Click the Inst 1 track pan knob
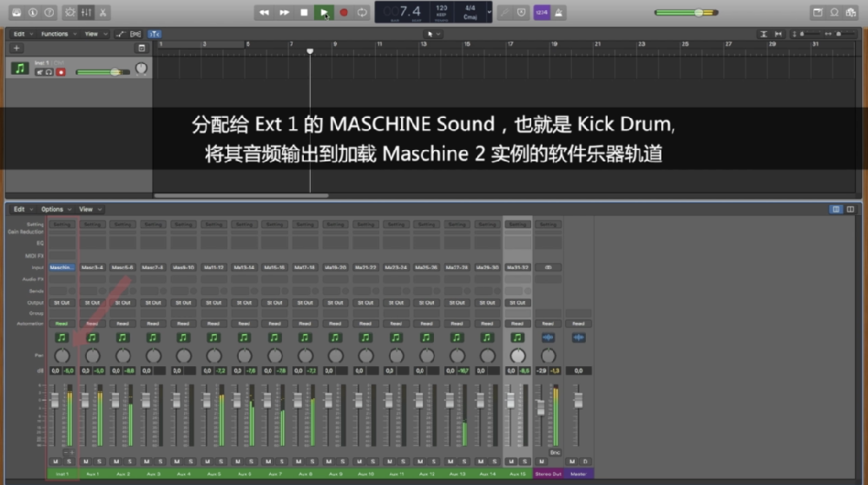Screen dimensions: 868x485 tap(141, 69)
